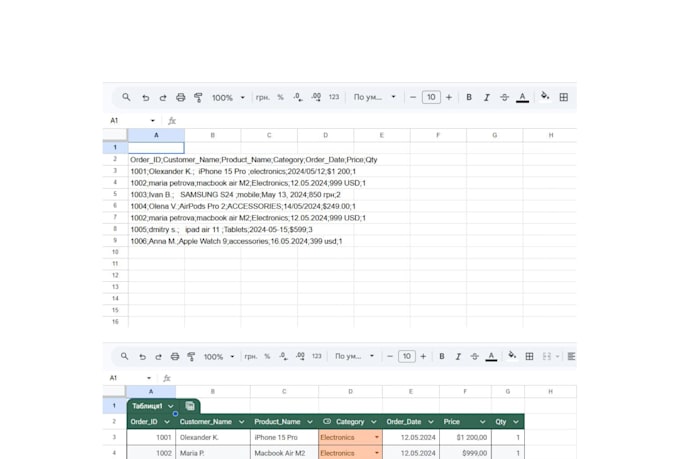Image resolution: width=680 pixels, height=459 pixels.
Task: Open Order_ID column header dropdown
Action: click(167, 422)
